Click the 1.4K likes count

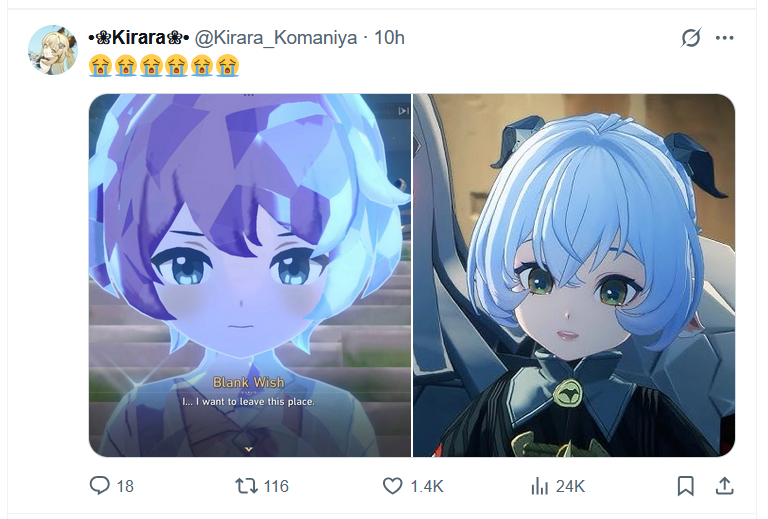point(427,486)
